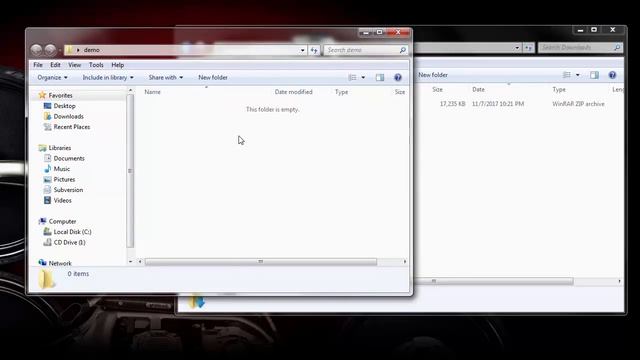The height and width of the screenshot is (360, 640).
Task: Select the Music library icon
Action: [x=47, y=169]
